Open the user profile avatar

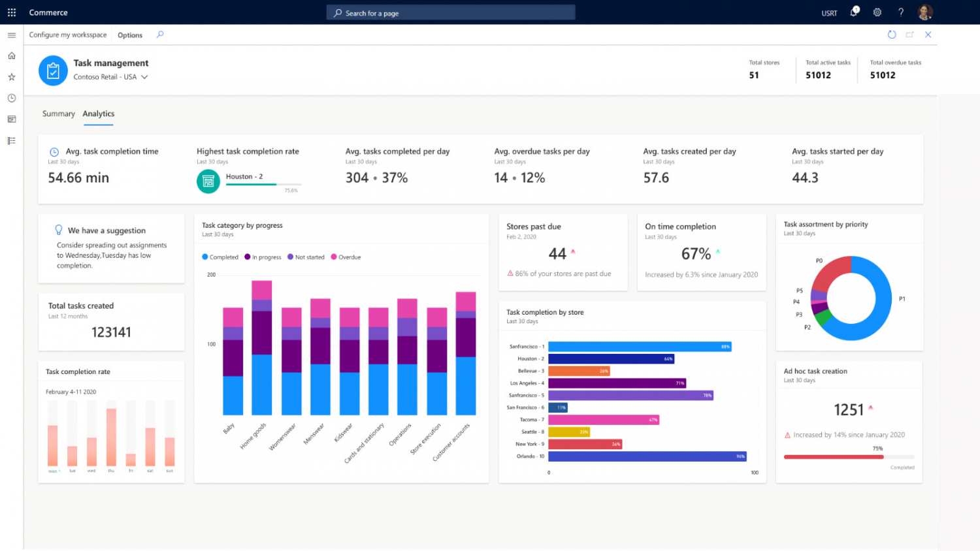tap(924, 12)
